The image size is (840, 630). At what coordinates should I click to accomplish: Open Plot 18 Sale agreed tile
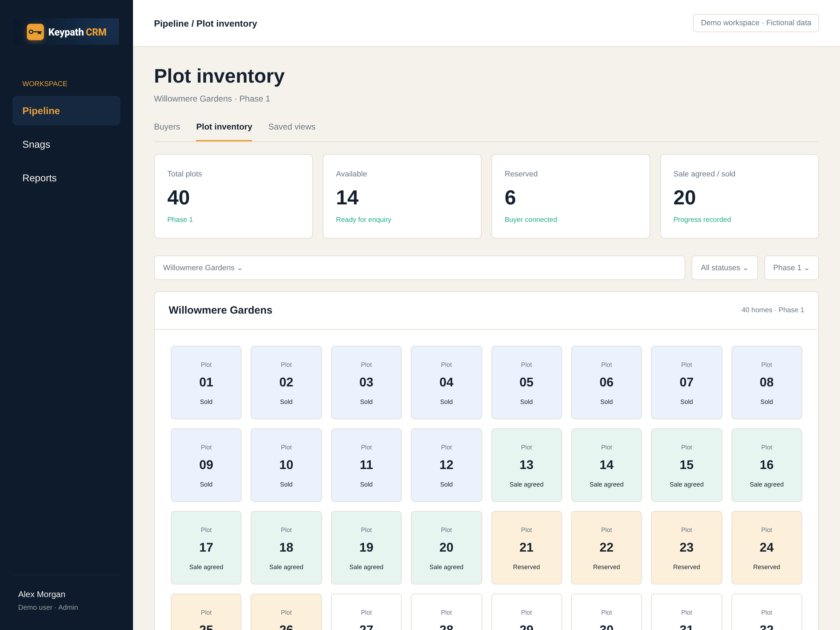click(x=286, y=548)
